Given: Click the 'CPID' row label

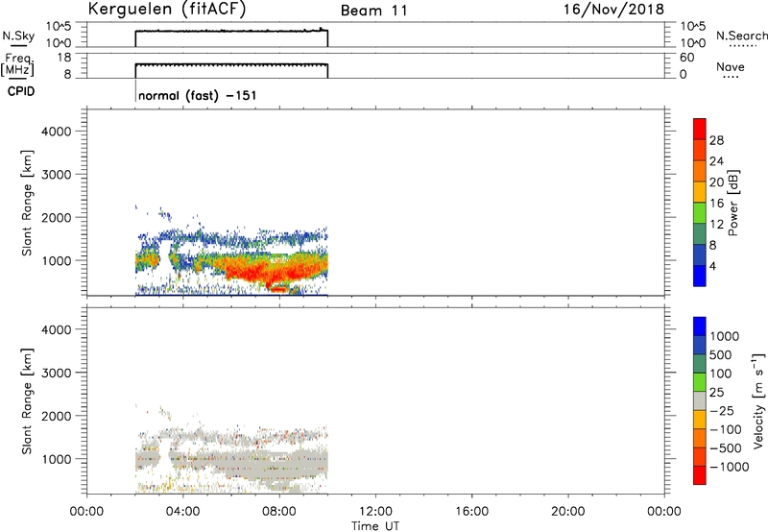Looking at the screenshot, I should pyautogui.click(x=21, y=91).
